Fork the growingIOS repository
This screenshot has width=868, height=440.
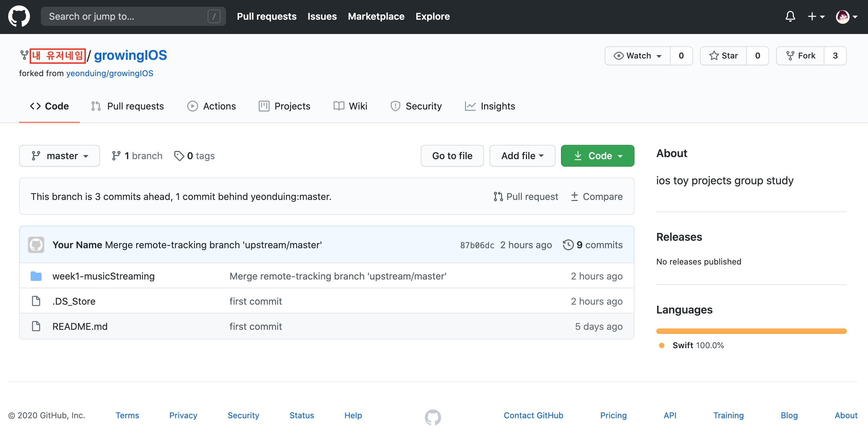tap(800, 56)
